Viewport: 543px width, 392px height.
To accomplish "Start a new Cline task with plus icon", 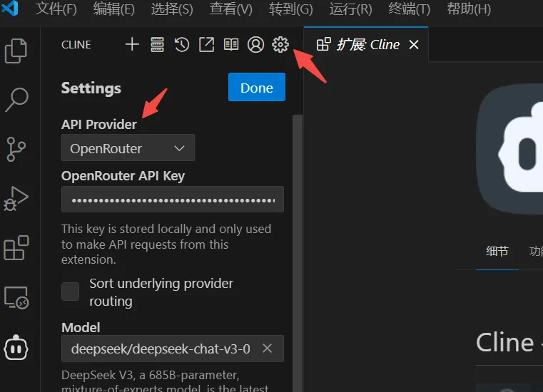I will (132, 44).
